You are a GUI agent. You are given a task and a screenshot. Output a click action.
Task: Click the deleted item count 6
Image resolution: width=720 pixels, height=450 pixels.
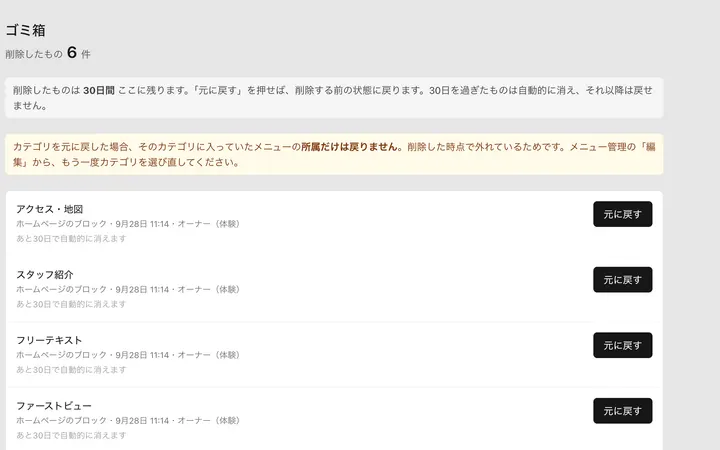pyautogui.click(x=72, y=52)
